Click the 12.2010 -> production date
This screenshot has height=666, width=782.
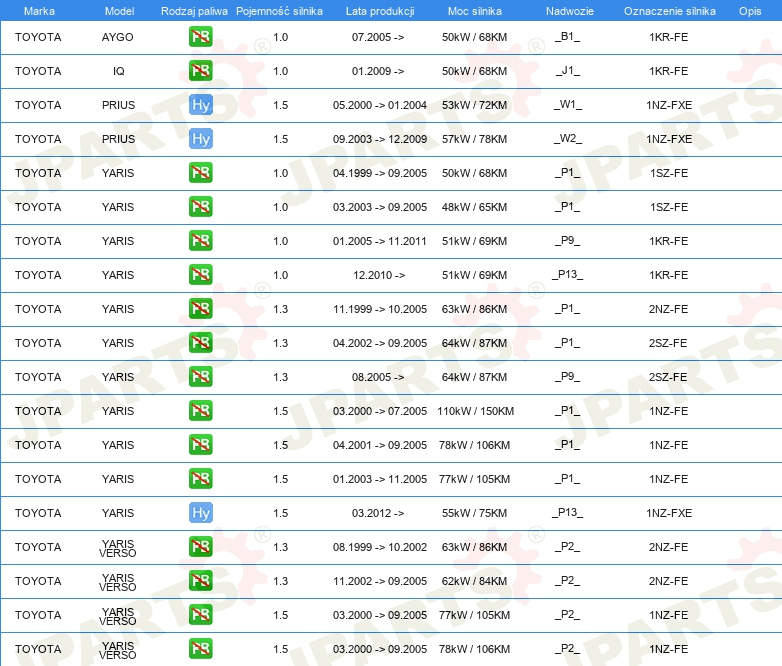pos(379,275)
